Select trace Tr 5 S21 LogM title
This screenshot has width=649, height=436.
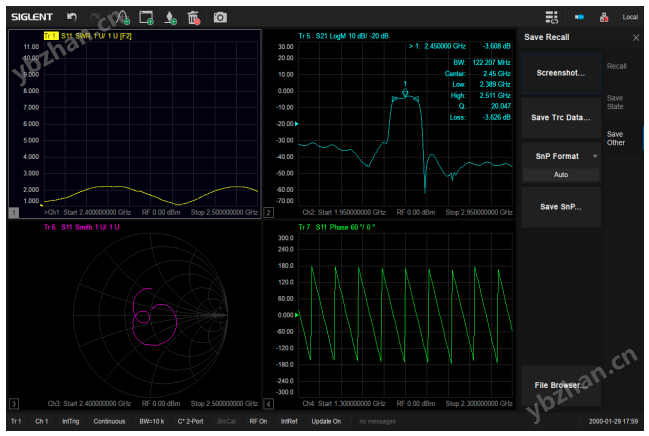click(343, 36)
